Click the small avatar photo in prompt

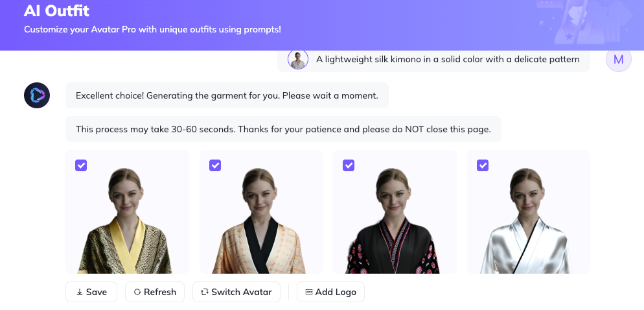click(x=298, y=60)
